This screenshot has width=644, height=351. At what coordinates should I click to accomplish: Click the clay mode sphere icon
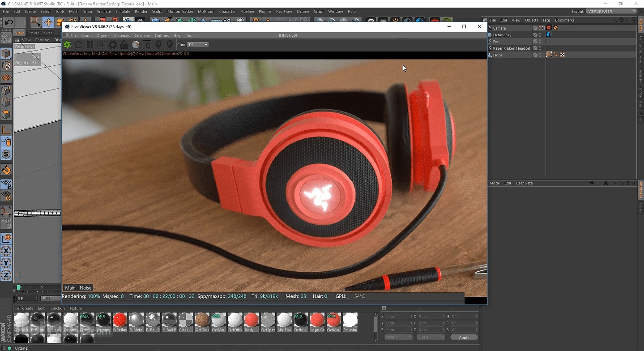pos(136,45)
